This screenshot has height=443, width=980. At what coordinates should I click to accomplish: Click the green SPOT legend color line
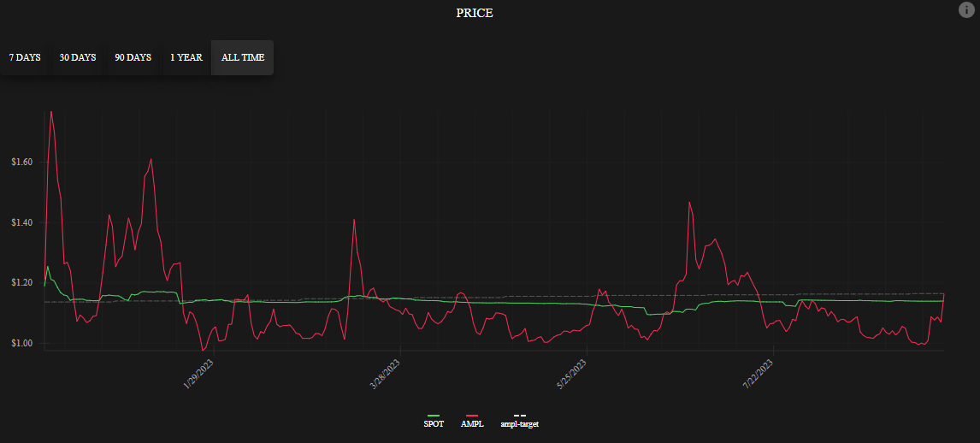point(434,416)
